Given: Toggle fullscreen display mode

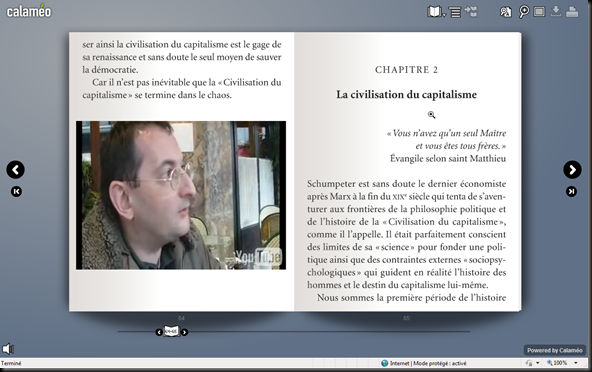Looking at the screenshot, I should click(x=540, y=12).
